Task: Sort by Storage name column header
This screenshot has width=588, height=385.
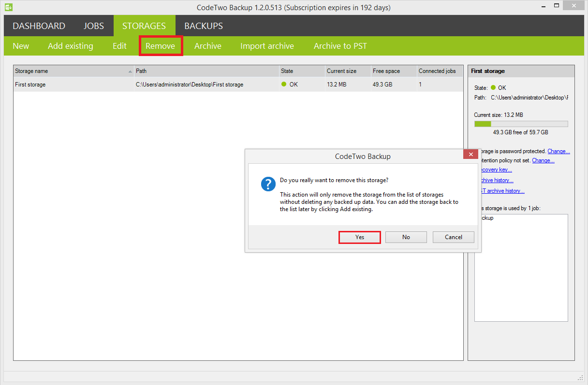Action: click(x=73, y=71)
